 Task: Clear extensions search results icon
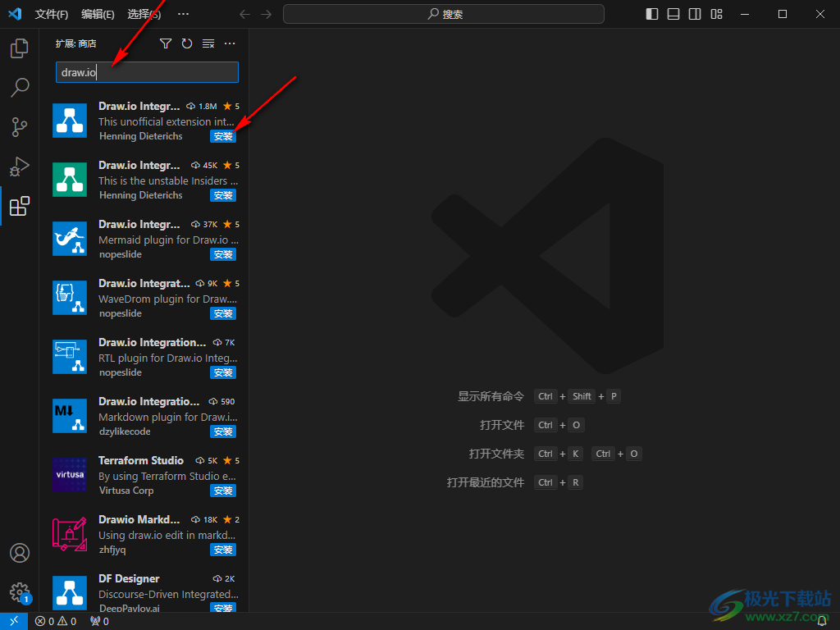tap(208, 43)
